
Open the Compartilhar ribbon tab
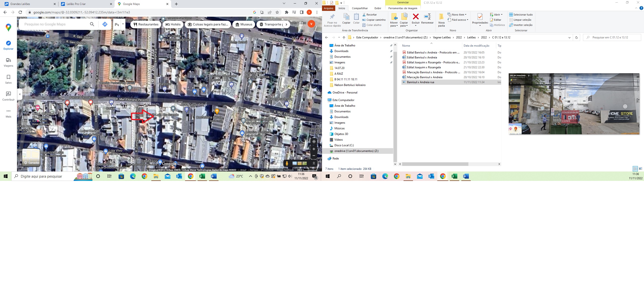click(359, 8)
